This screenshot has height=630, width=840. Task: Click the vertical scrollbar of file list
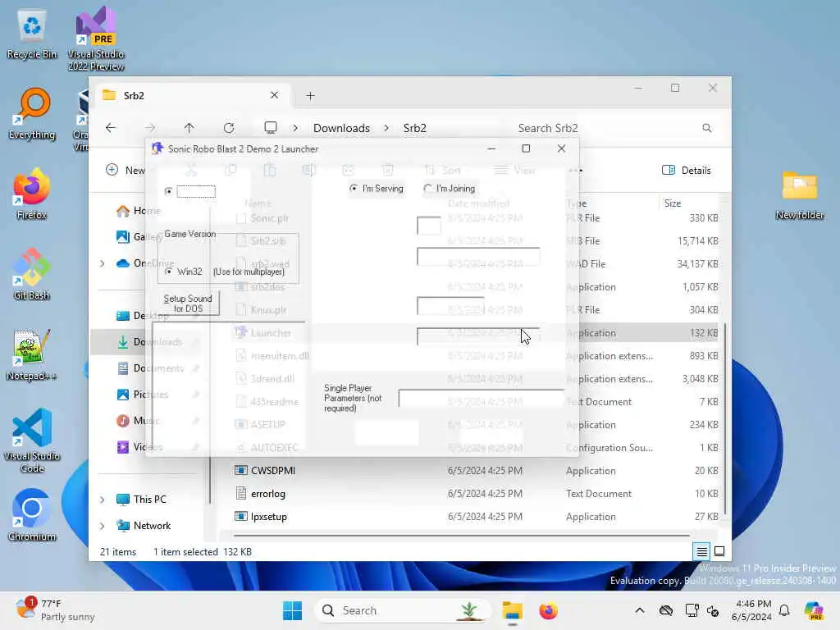(x=725, y=418)
